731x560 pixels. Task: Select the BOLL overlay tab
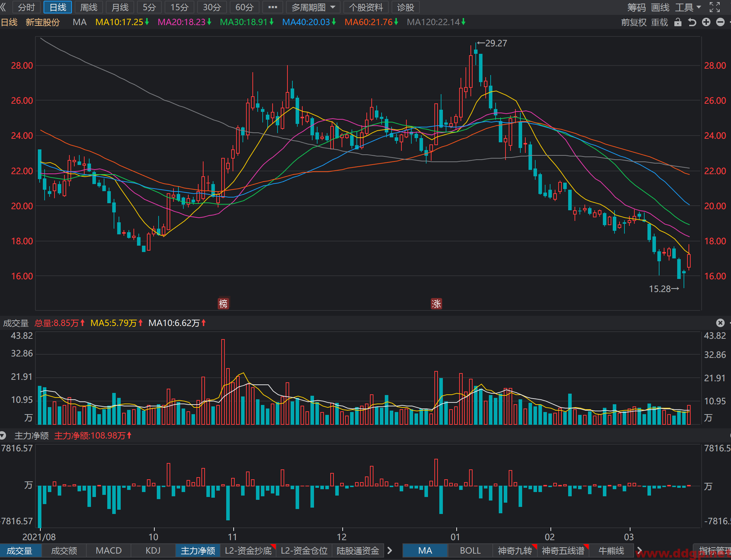(x=470, y=550)
